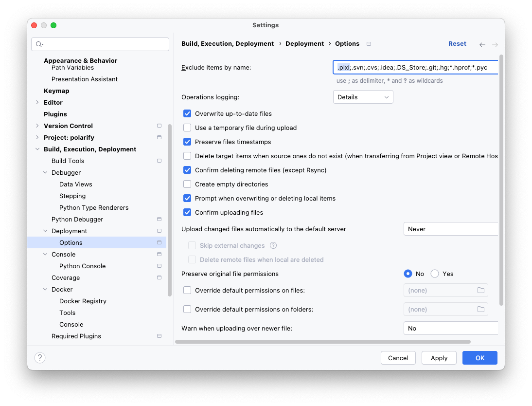
Task: Select Stepping under Debugger
Action: [72, 196]
